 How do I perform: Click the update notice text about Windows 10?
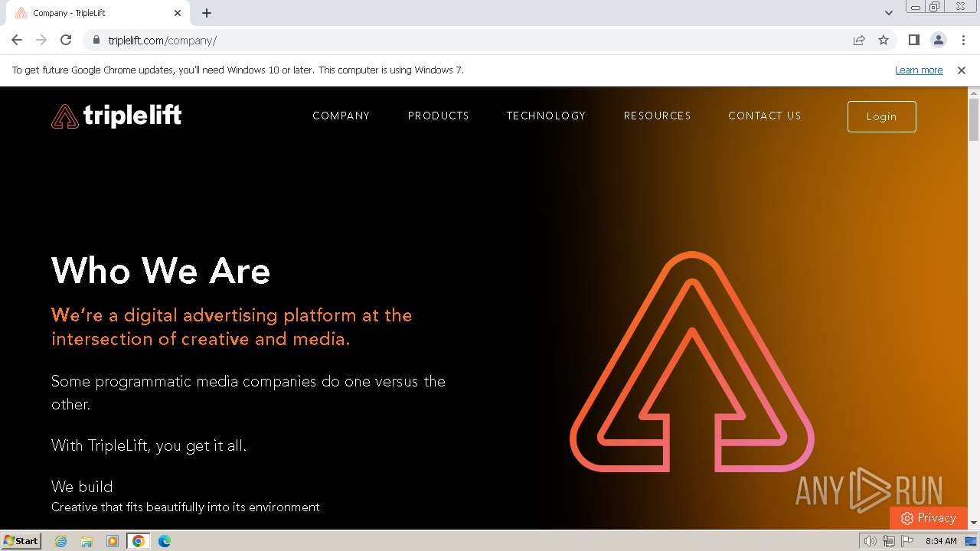[x=238, y=70]
